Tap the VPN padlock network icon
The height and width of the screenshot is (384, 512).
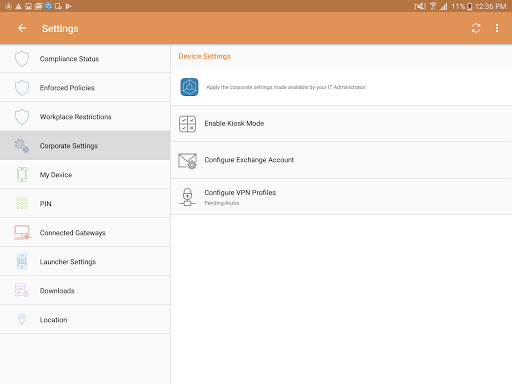(x=187, y=197)
